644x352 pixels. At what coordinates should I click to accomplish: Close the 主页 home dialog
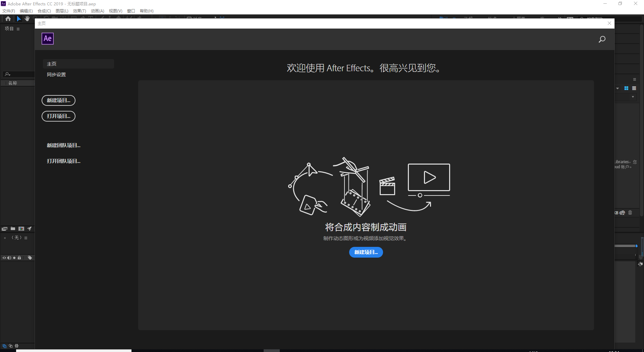609,23
